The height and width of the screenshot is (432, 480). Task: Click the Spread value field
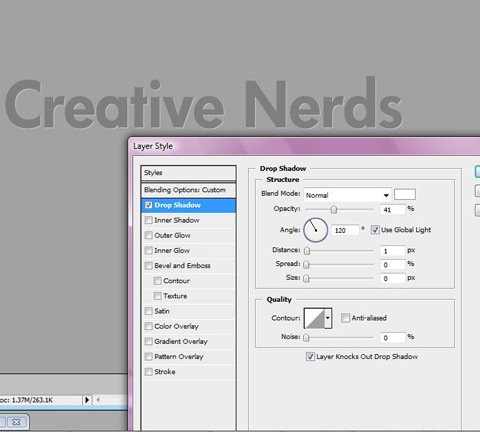(x=392, y=265)
